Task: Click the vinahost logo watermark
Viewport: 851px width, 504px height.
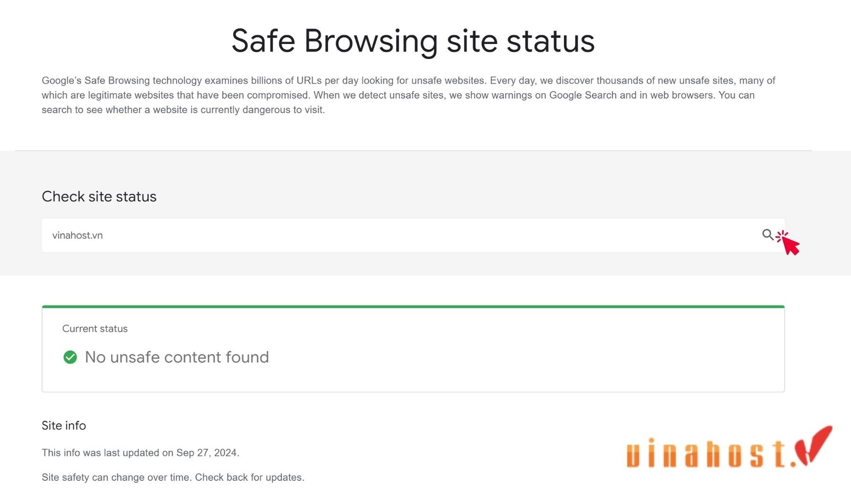Action: pos(729,447)
